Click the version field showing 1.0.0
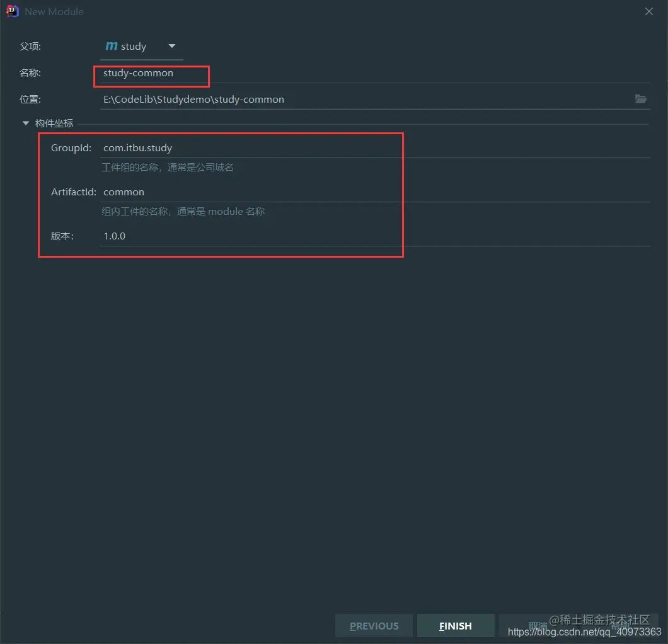668x644 pixels. click(375, 236)
